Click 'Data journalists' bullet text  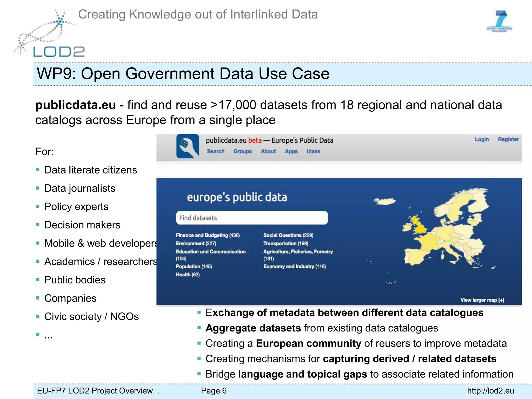[80, 188]
